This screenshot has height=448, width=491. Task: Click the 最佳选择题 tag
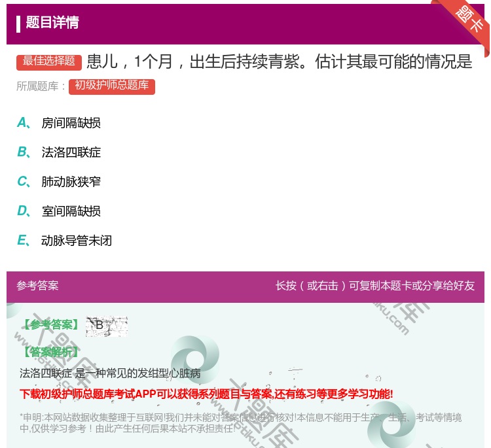click(49, 61)
